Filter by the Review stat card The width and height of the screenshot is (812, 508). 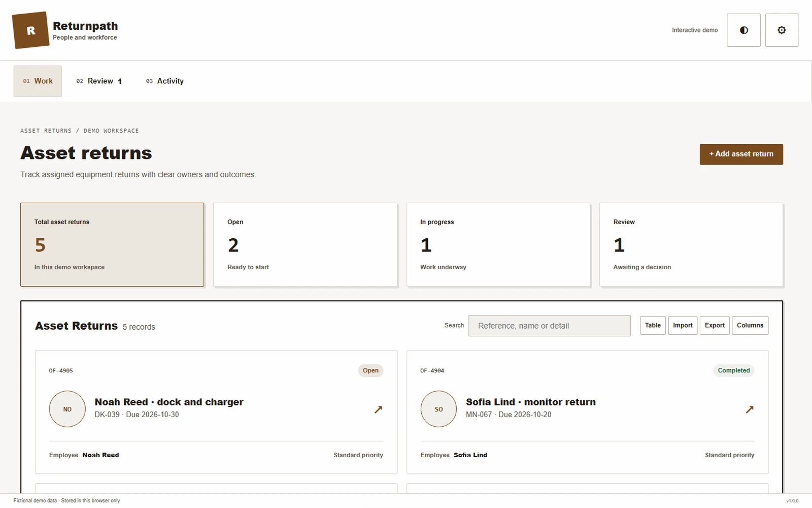(691, 245)
